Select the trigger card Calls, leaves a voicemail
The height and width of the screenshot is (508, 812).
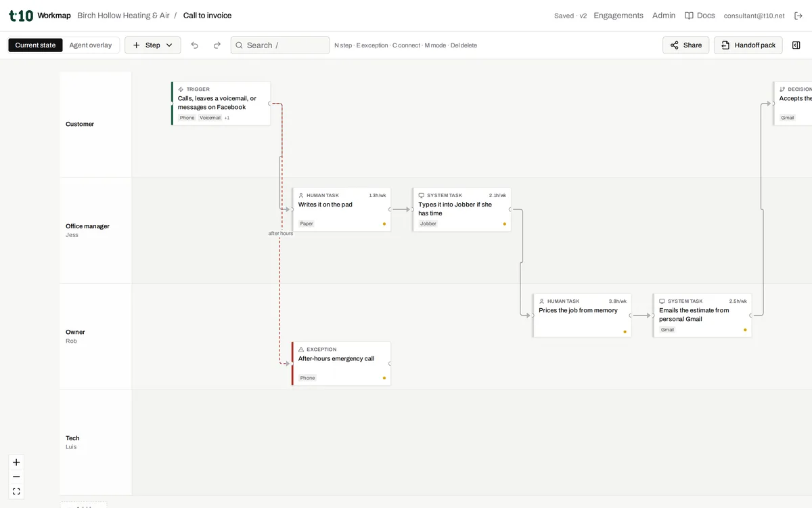tap(221, 104)
